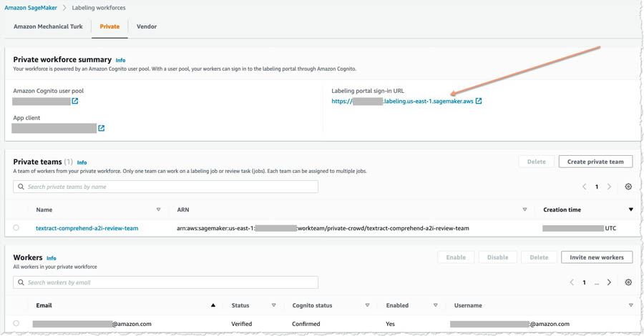Sort by Creation time descending arrow
Screen dimensions: 644x336
[631, 209]
